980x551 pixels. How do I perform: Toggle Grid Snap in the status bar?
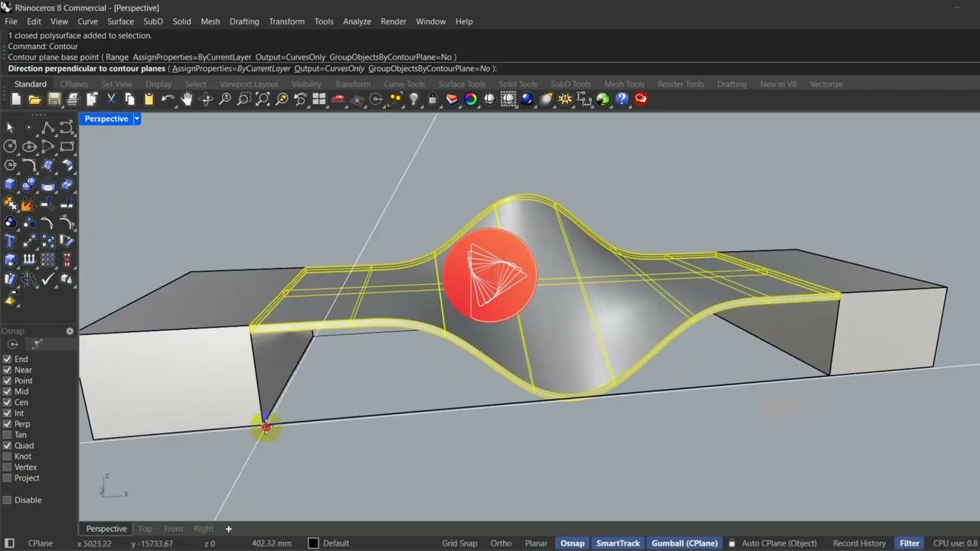459,543
